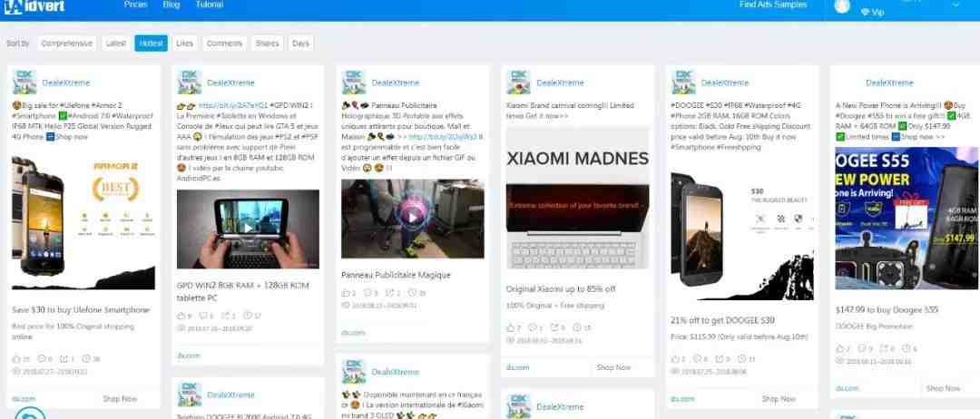Open DealeXtreme name on Doogee S55 ad
Image resolution: width=980 pixels, height=419 pixels.
pyautogui.click(x=889, y=83)
